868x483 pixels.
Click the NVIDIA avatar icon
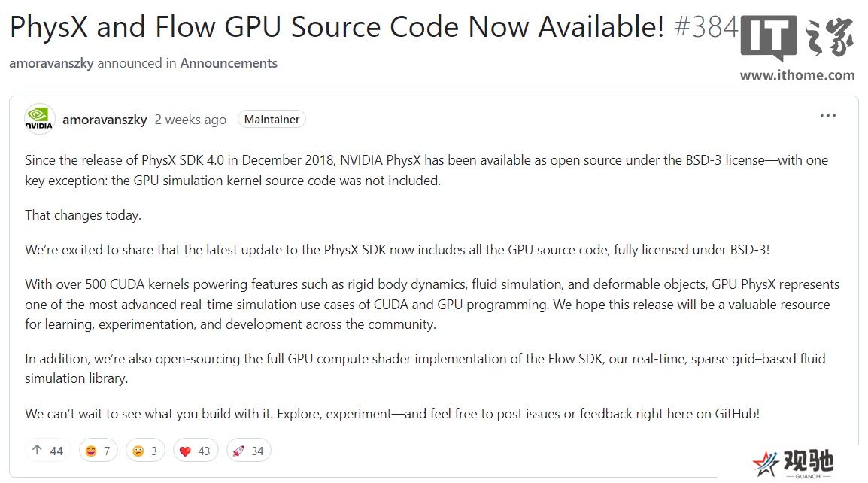coord(39,119)
